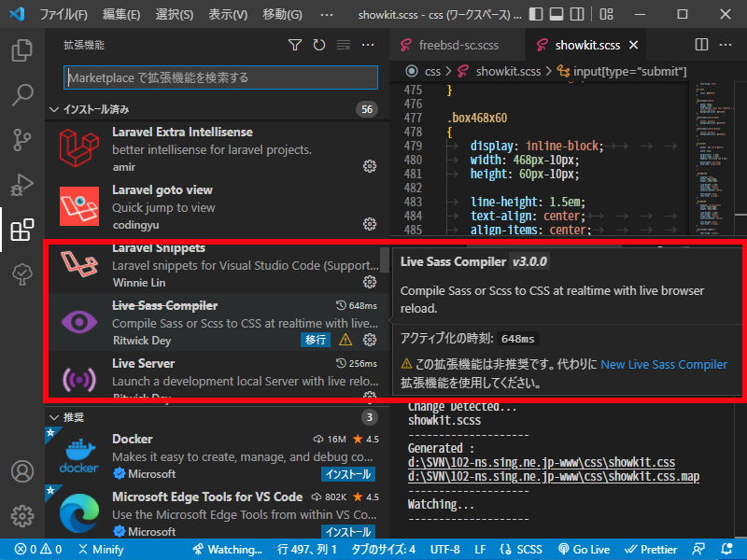Change tab size setting in status bar
Viewport: 747px width, 560px height.
[384, 549]
